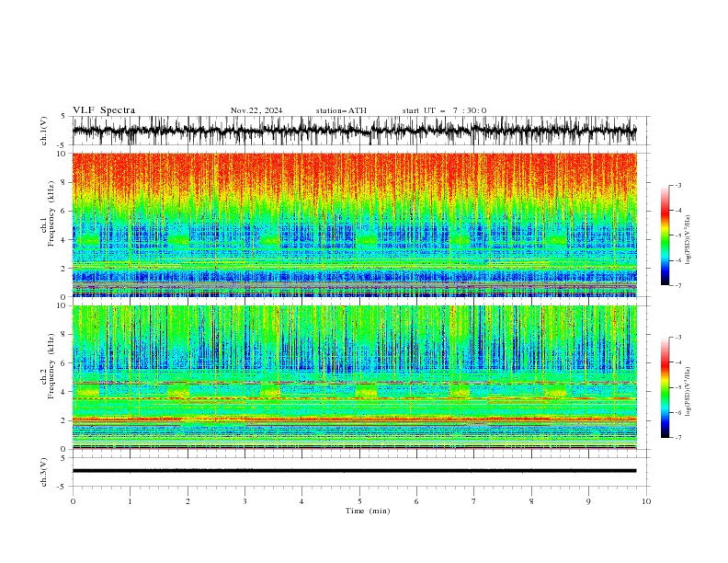728x563 pixels.
Task: Click the time axis tick label "0"
Action: point(73,501)
